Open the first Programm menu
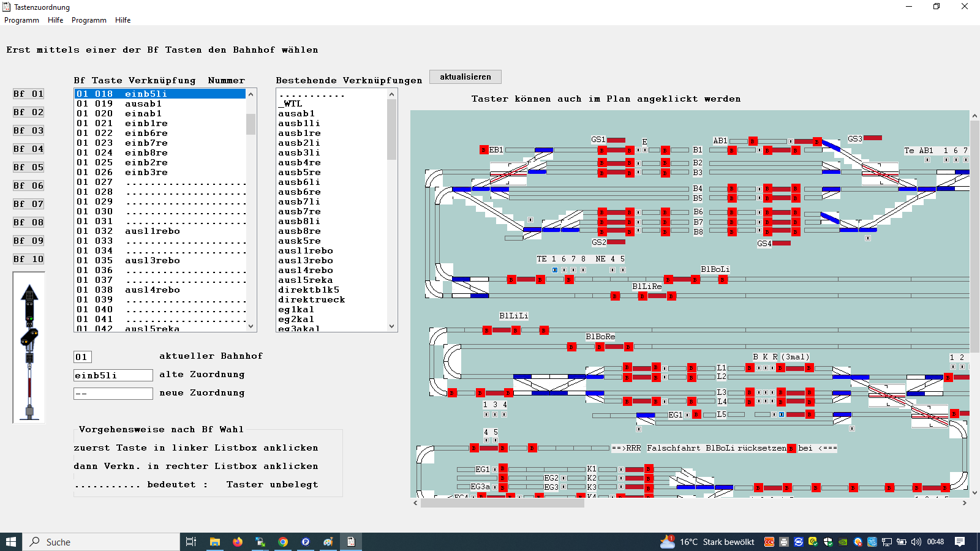Image resolution: width=980 pixels, height=551 pixels. pyautogui.click(x=21, y=20)
